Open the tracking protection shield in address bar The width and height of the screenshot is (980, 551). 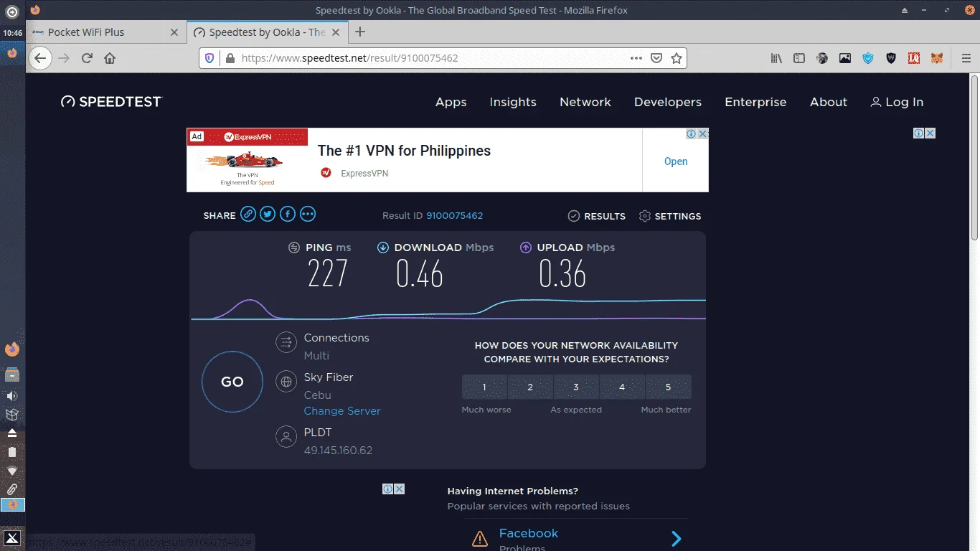point(209,58)
